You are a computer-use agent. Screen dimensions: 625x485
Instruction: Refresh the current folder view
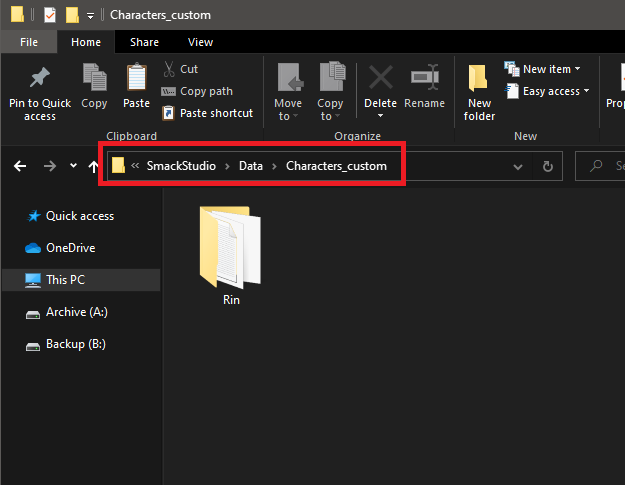click(x=548, y=166)
